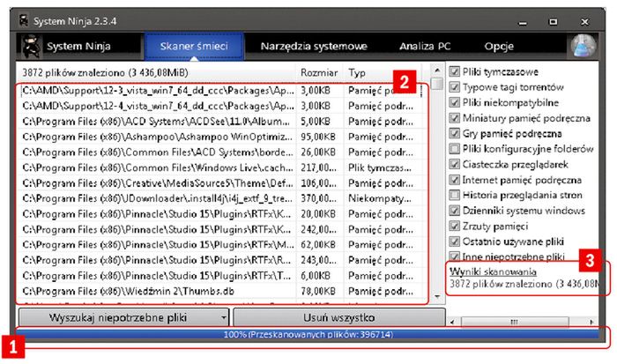Image resolution: width=617 pixels, height=364 pixels.
Task: Click the ninja logo icon
Action: (x=32, y=47)
